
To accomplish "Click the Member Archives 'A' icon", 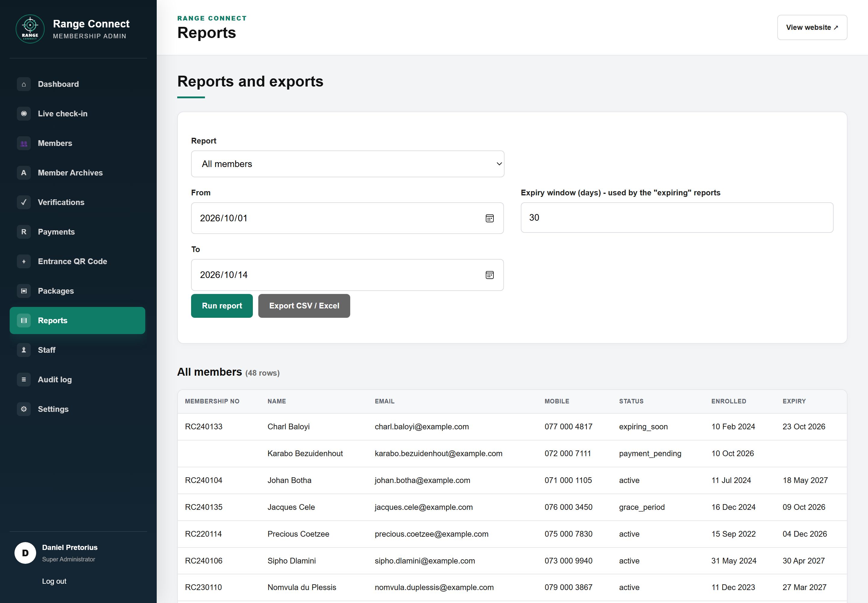I will [24, 173].
